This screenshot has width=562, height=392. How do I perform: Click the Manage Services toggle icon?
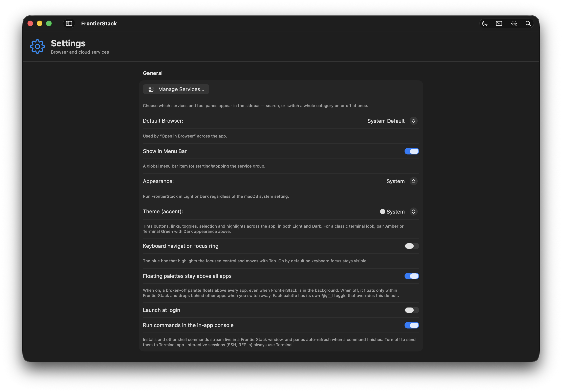(151, 89)
